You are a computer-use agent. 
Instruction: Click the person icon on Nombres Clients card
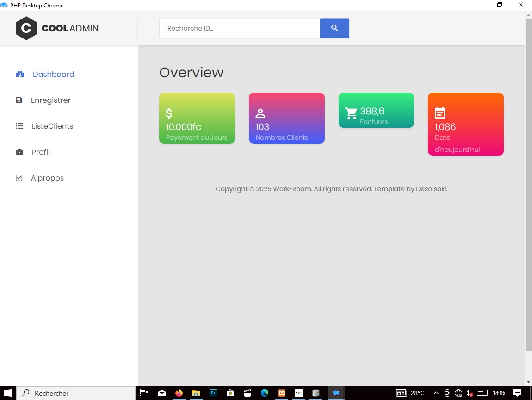pos(260,113)
